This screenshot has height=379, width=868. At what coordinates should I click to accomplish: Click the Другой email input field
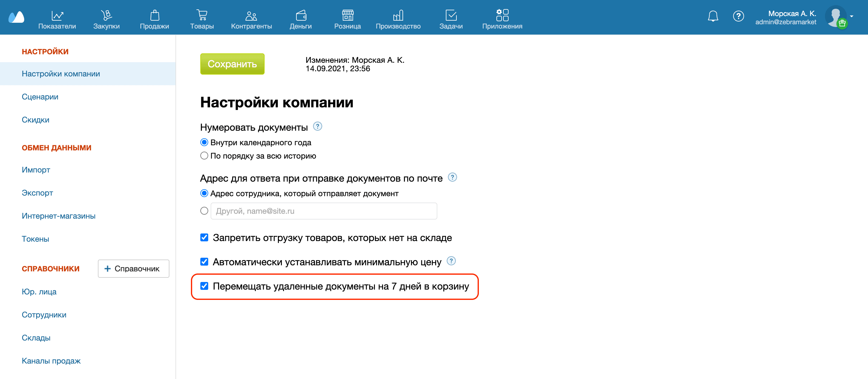(x=323, y=211)
